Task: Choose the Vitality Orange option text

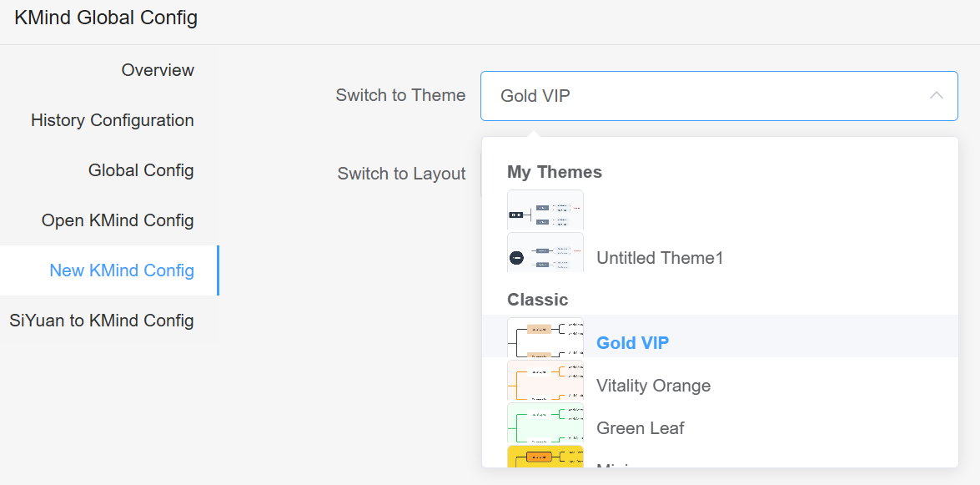Action: tap(653, 386)
